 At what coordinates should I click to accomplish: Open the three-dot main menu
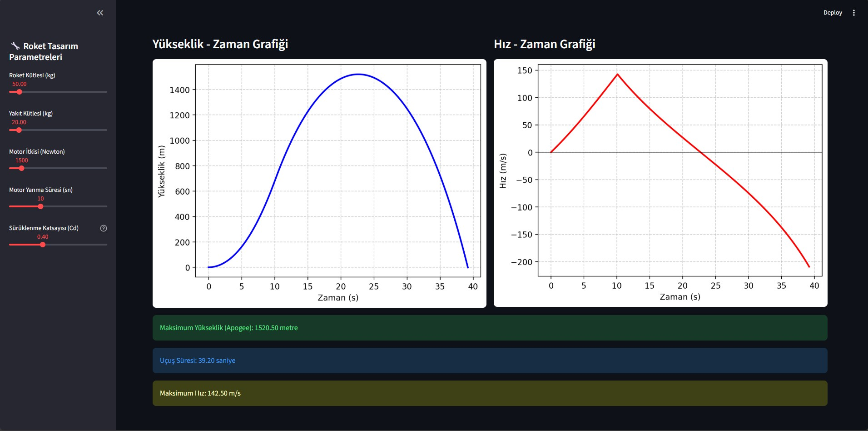[x=853, y=13]
